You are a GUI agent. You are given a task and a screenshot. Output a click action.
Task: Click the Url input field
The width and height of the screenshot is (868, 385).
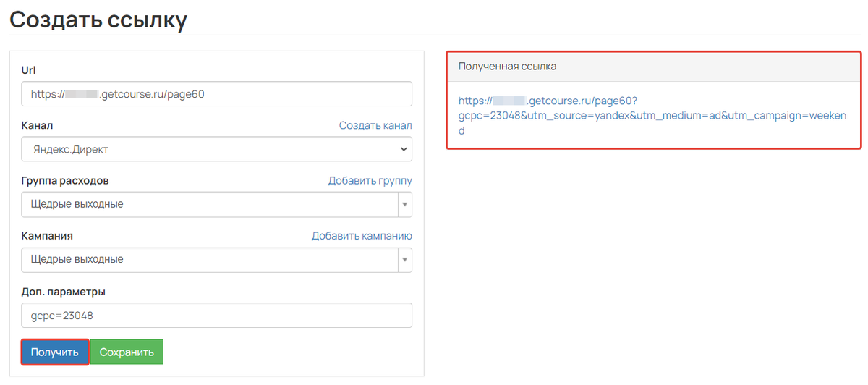[x=216, y=94]
